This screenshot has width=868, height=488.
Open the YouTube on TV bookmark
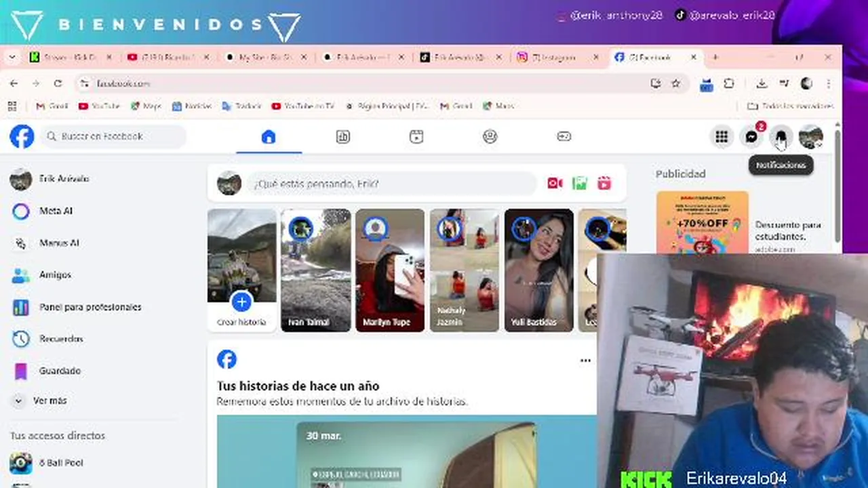[303, 106]
